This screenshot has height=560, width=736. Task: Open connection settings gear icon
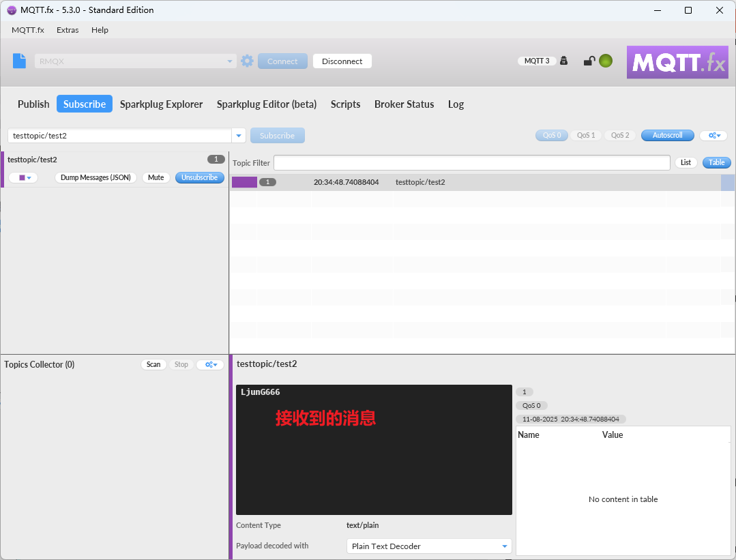(x=248, y=61)
